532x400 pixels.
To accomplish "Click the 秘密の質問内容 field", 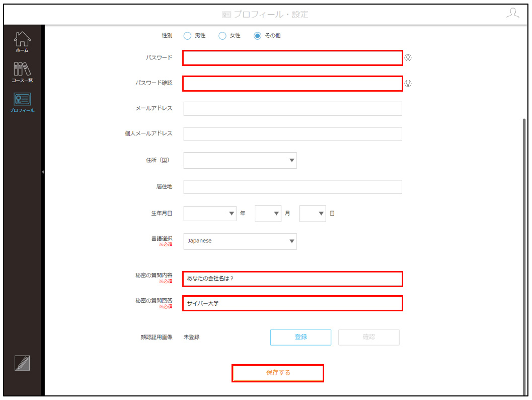I will click(293, 279).
